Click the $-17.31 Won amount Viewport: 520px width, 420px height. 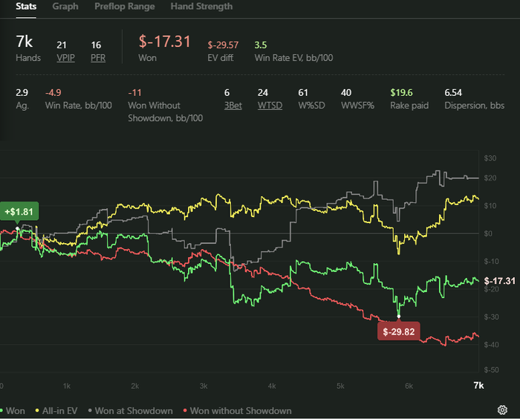(164, 42)
